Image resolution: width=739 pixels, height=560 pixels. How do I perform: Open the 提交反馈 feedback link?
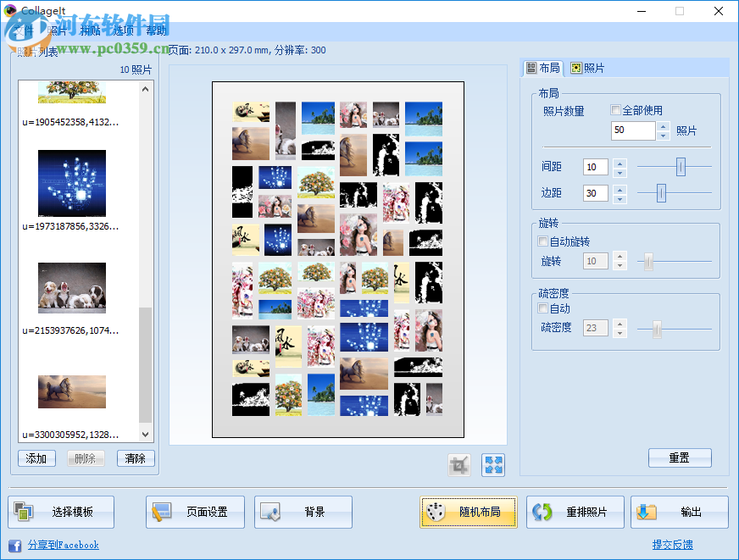click(x=672, y=545)
